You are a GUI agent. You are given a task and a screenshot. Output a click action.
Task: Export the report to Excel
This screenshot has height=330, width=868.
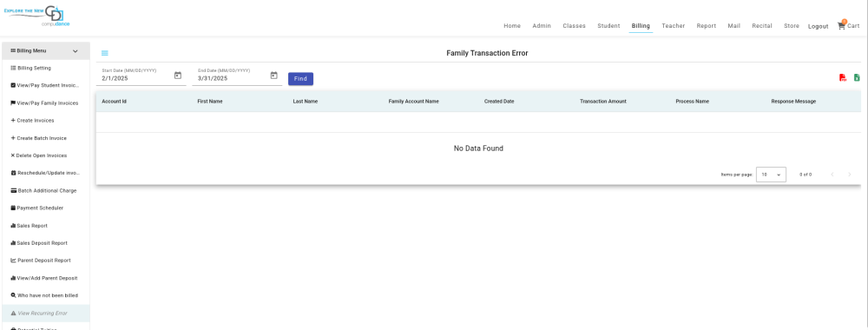coord(857,77)
